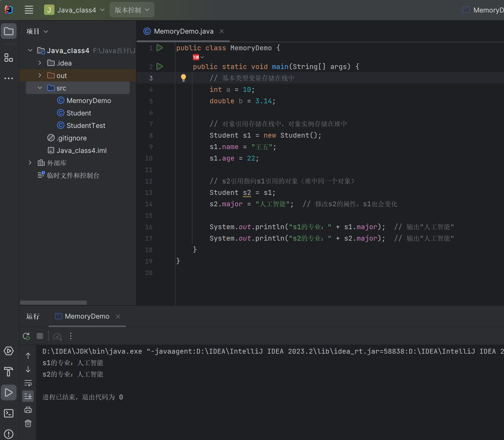504x440 pixels.
Task: Open StudentTest in project tree
Action: [86, 126]
